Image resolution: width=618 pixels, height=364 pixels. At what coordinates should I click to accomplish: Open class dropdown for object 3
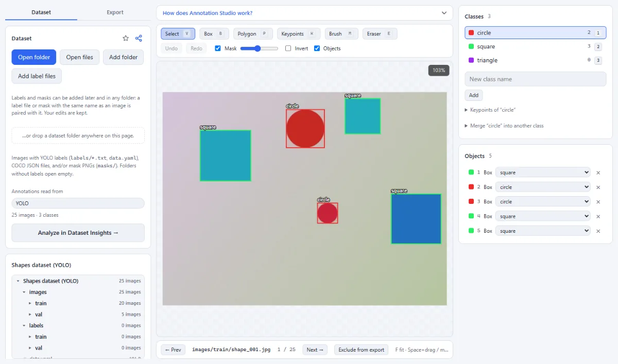tap(543, 202)
